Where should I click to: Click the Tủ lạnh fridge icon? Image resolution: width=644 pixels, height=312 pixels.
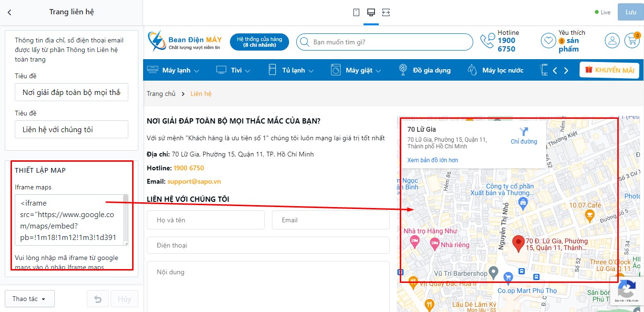coord(272,70)
